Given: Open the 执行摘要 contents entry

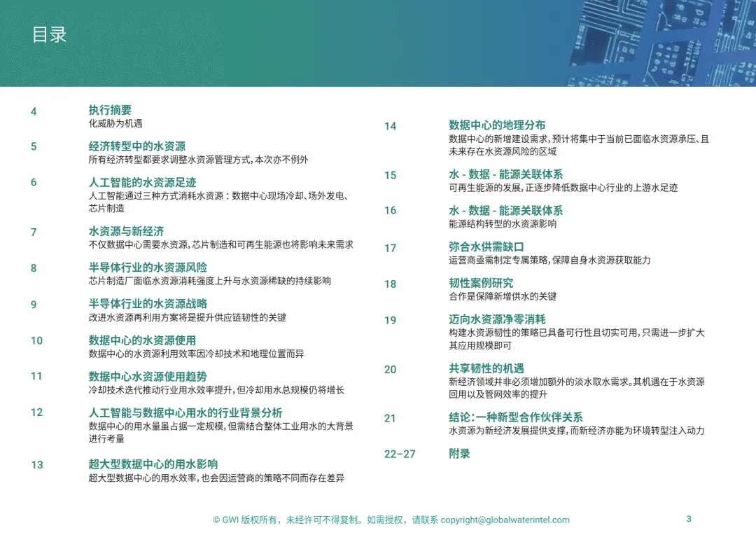Looking at the screenshot, I should 110,110.
